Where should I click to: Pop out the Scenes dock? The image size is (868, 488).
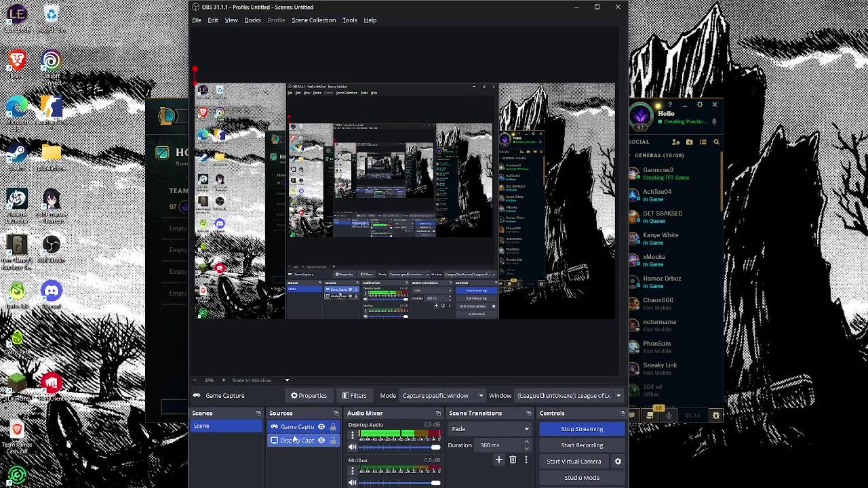pyautogui.click(x=258, y=413)
